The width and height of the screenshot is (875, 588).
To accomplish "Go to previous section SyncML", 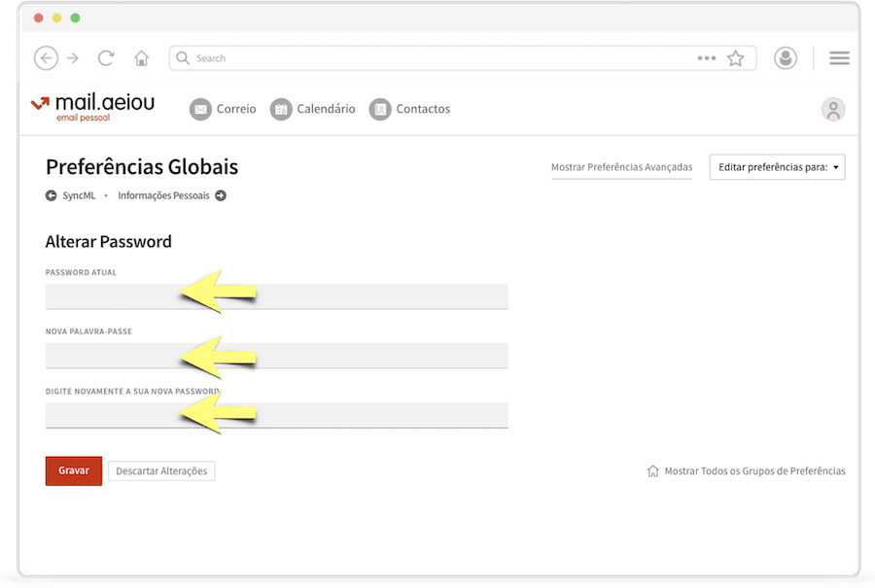I will [x=70, y=195].
